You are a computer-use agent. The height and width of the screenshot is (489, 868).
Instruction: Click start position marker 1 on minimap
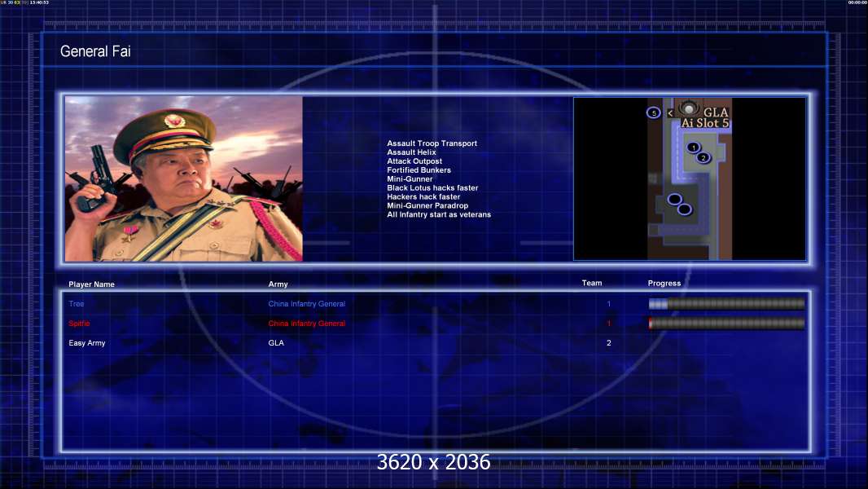tap(693, 148)
